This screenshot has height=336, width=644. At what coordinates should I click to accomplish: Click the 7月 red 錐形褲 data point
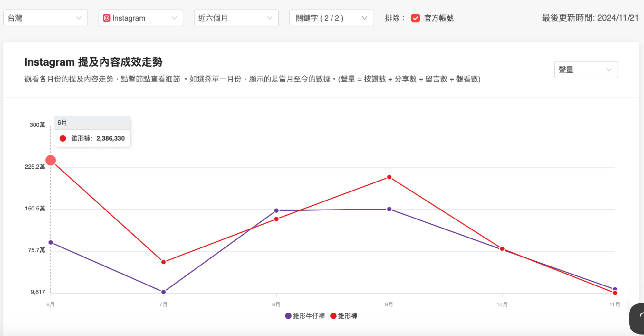click(x=163, y=262)
